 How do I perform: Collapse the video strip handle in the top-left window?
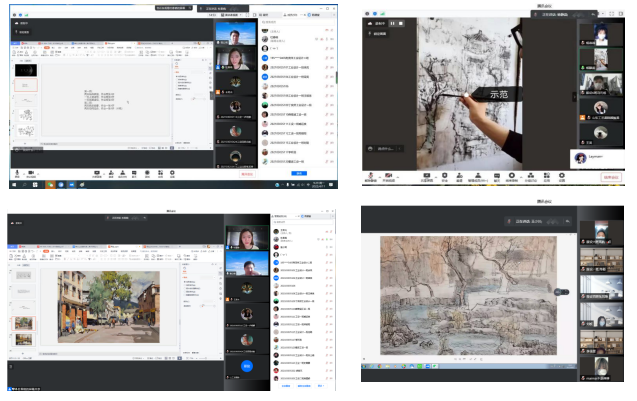click(212, 95)
